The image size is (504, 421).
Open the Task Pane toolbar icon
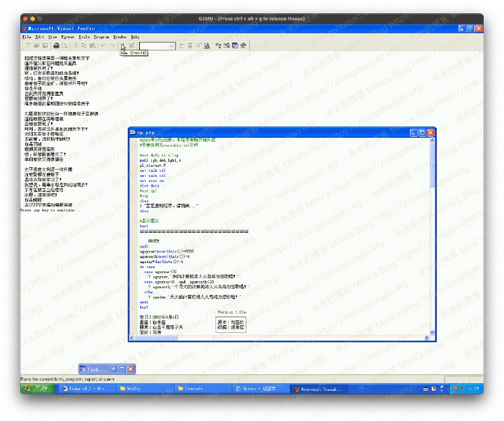(x=235, y=45)
